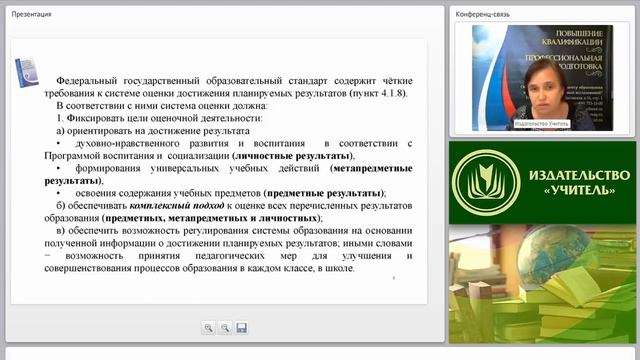This screenshot has height=360, width=640.
Task: Click the leftmost magnifier zoom icon under the slide
Action: (x=208, y=327)
